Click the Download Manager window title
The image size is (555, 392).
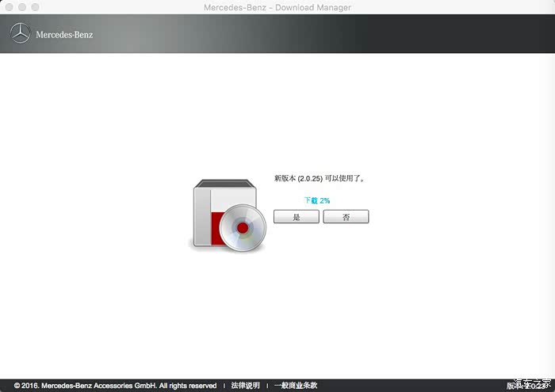click(277, 7)
